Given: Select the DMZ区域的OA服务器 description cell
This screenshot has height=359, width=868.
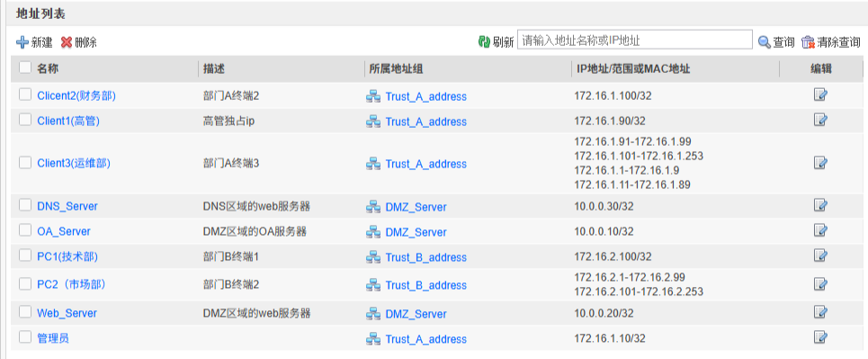Looking at the screenshot, I should pos(255,231).
